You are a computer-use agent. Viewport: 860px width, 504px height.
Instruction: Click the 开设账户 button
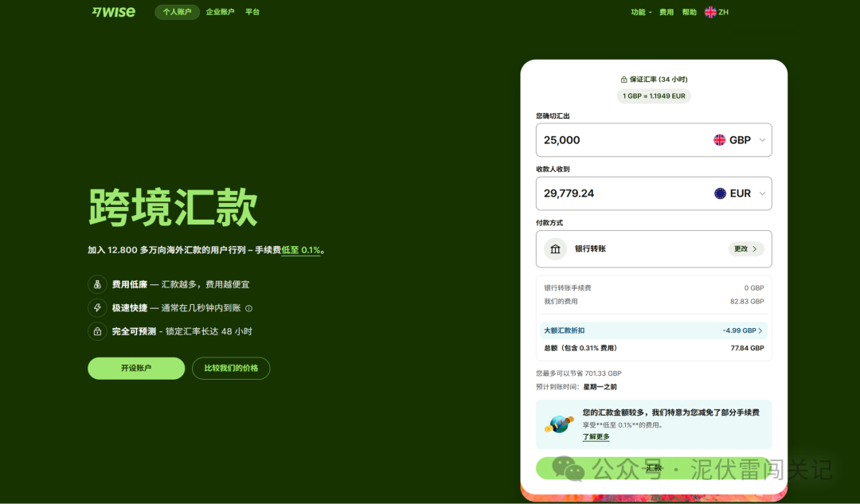135,368
